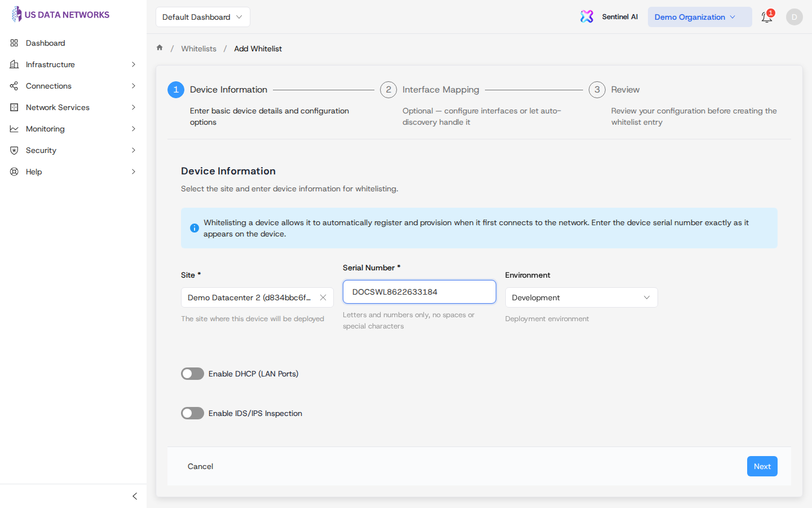Click the Review step title

pyautogui.click(x=625, y=90)
